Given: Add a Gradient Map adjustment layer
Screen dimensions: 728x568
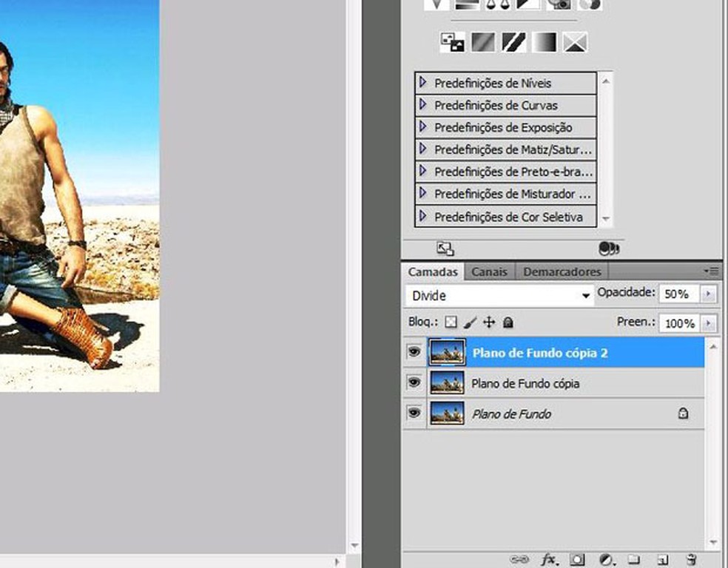Looking at the screenshot, I should pyautogui.click(x=545, y=43).
